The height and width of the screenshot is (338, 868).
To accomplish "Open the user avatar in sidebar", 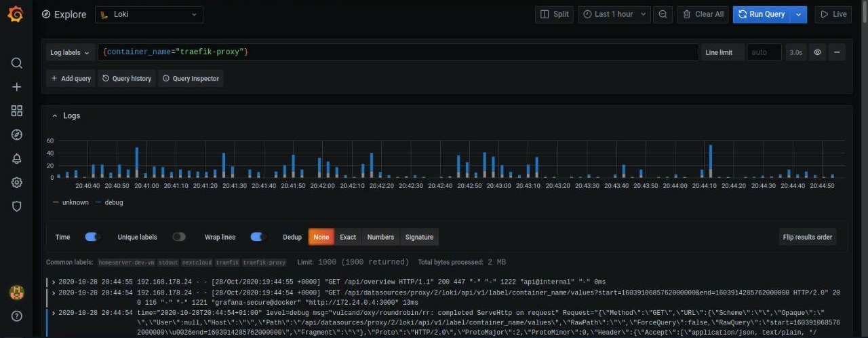I will [17, 293].
